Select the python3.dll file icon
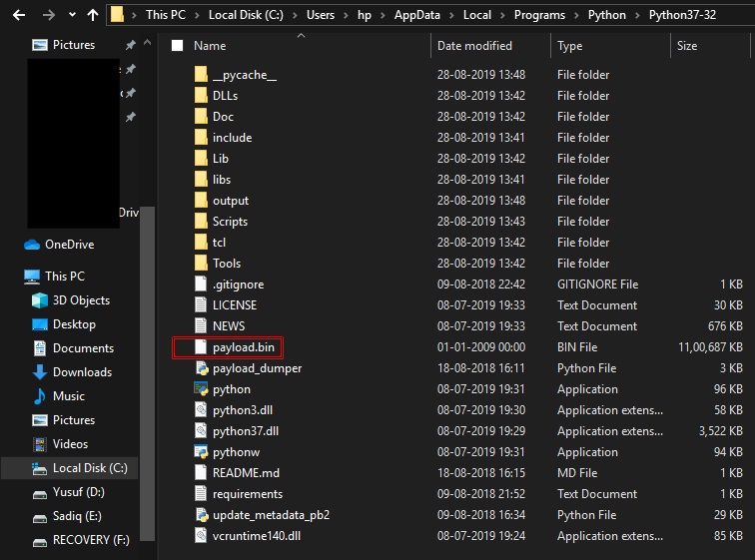755x560 pixels. (x=201, y=410)
